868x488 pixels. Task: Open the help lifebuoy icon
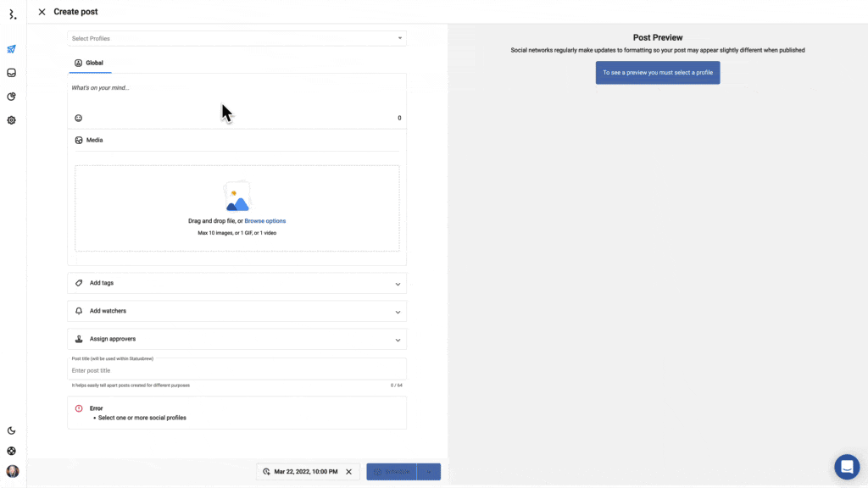point(12,451)
